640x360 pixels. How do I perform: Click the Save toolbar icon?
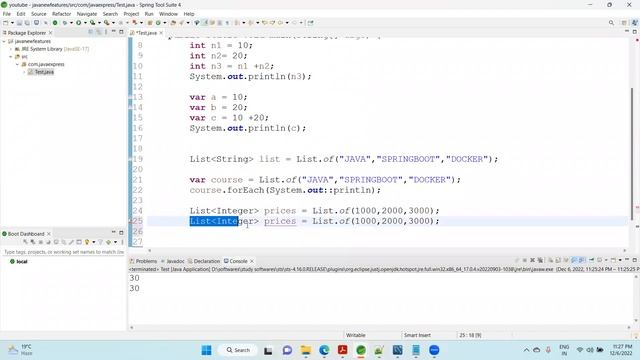coord(19,23)
